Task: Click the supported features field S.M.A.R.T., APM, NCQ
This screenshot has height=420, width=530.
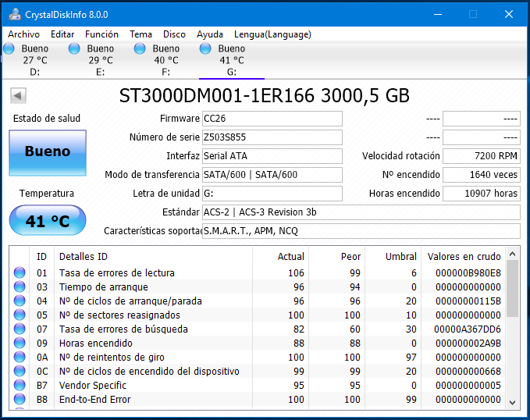Action: [x=361, y=231]
